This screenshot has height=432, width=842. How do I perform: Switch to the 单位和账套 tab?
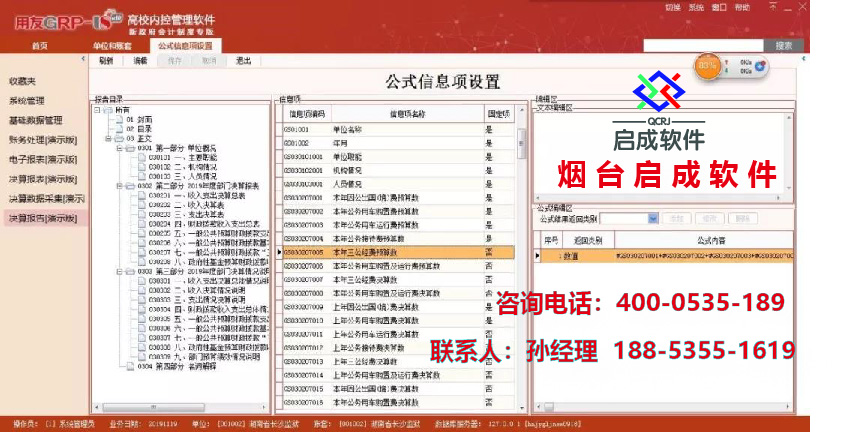(x=112, y=46)
